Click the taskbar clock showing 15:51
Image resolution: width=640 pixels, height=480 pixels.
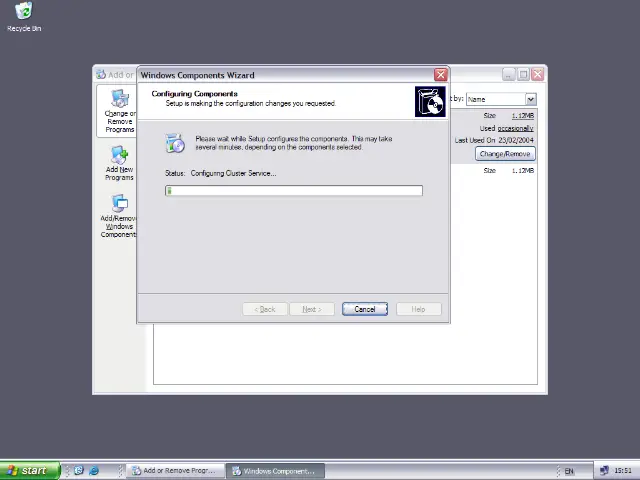tap(623, 471)
